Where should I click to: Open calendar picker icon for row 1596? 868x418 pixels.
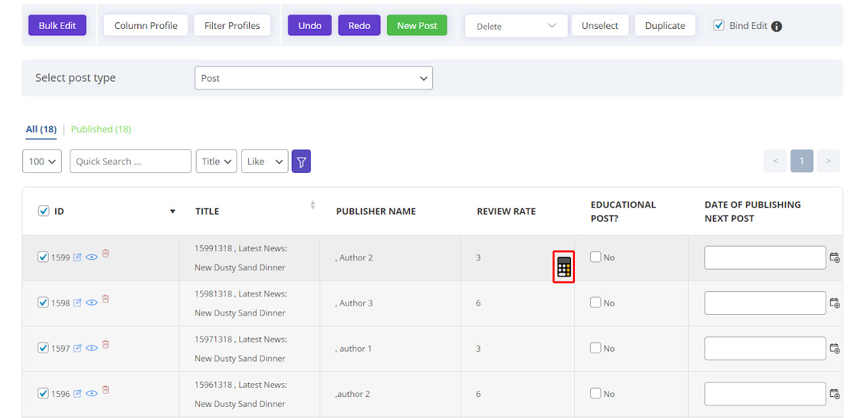click(834, 394)
